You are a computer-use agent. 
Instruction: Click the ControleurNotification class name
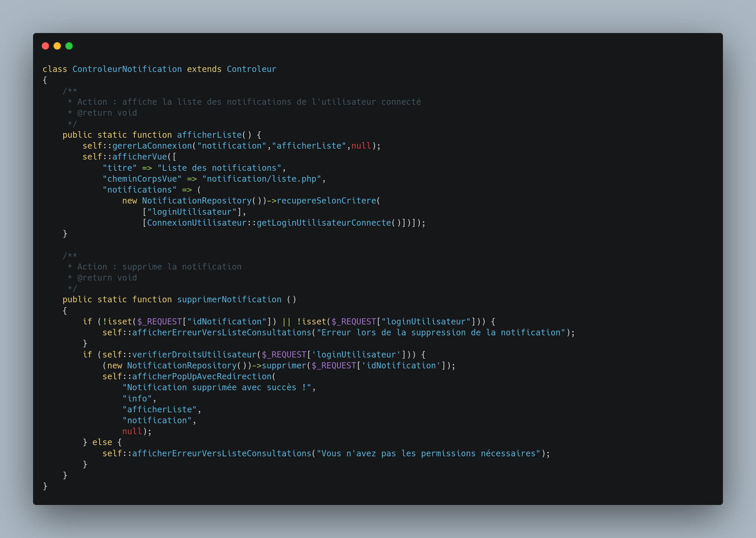[x=127, y=69]
